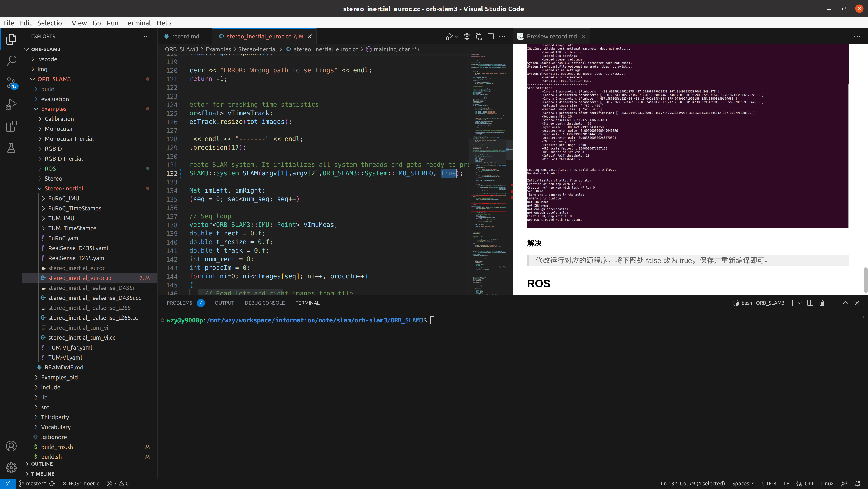Open Explorer views and more actions ellipsis
Image resolution: width=868 pixels, height=489 pixels.
click(x=147, y=36)
